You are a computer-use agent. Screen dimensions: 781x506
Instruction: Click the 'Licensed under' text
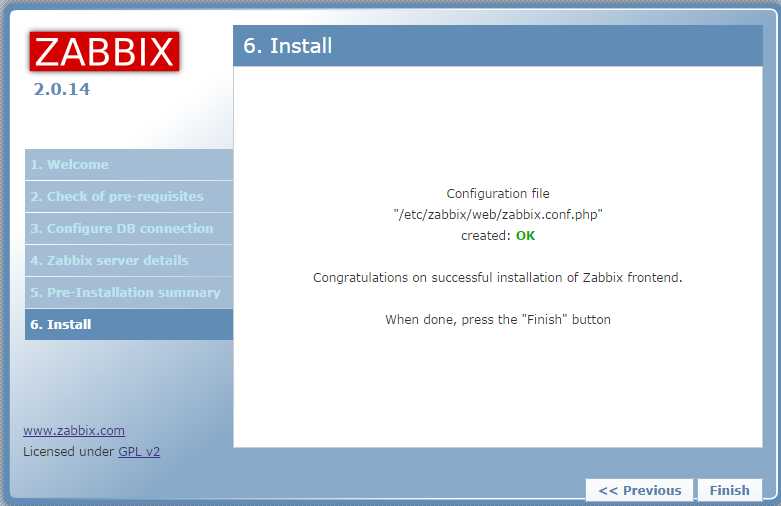(69, 452)
